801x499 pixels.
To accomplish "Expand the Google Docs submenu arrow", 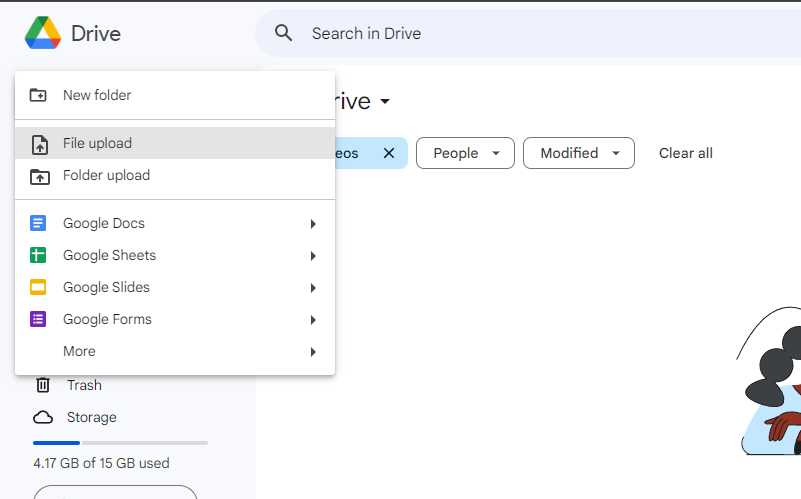I will coord(313,224).
